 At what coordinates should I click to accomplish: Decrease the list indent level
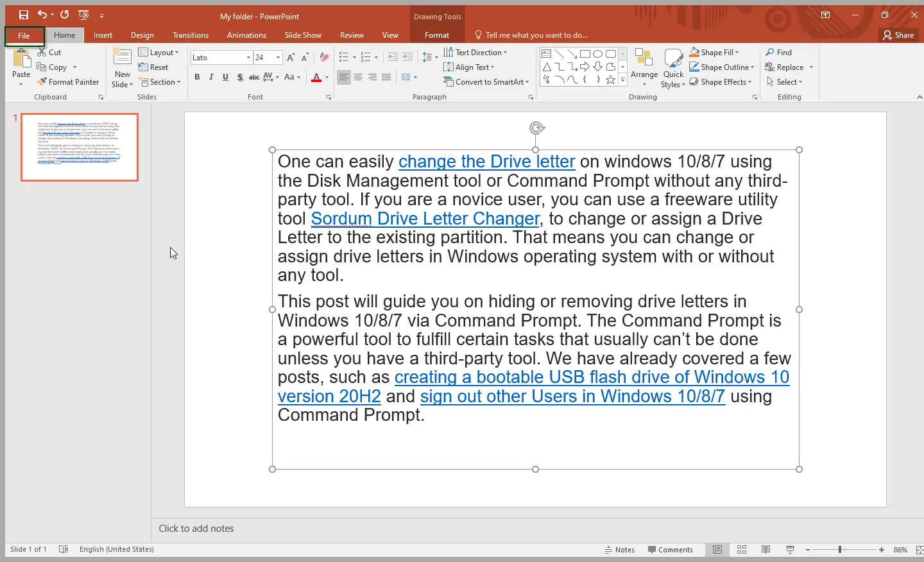click(393, 58)
